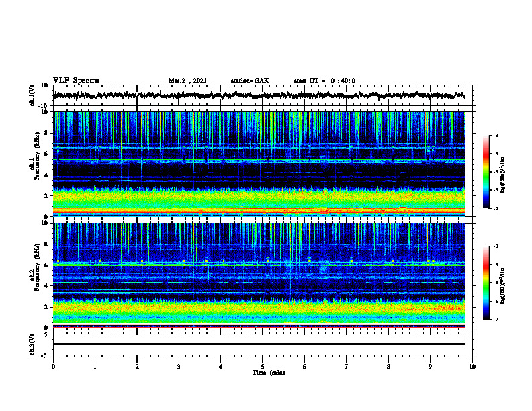Screen dimensions: 532x411
Task: Click the "2" kHz tick on ch.1 frequency axis
Action: click(47, 195)
